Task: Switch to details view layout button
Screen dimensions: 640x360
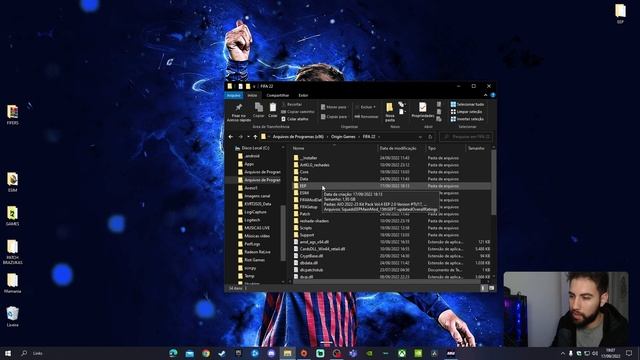Action: click(484, 288)
